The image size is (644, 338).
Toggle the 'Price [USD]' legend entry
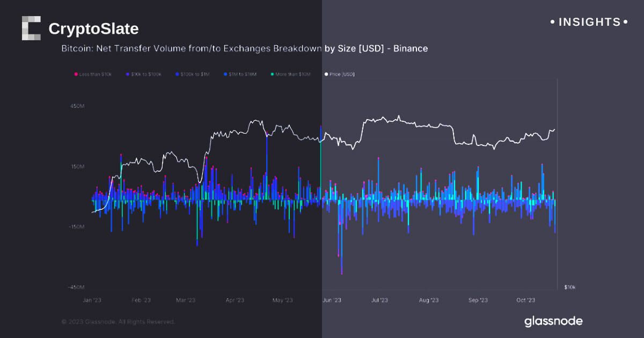[341, 74]
